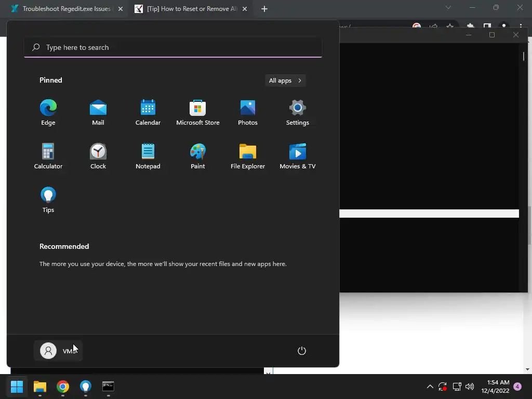Click the Windows Start button on taskbar
The image size is (532, 399).
[17, 387]
